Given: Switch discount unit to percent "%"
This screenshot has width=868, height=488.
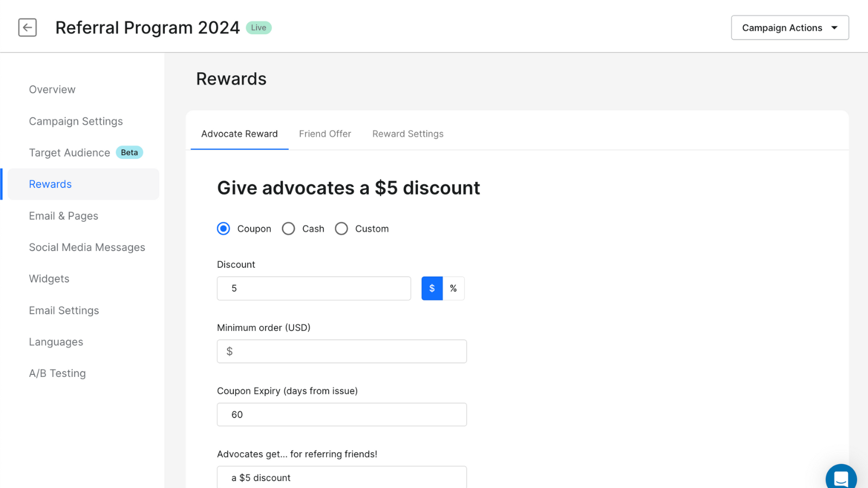Looking at the screenshot, I should [x=454, y=288].
